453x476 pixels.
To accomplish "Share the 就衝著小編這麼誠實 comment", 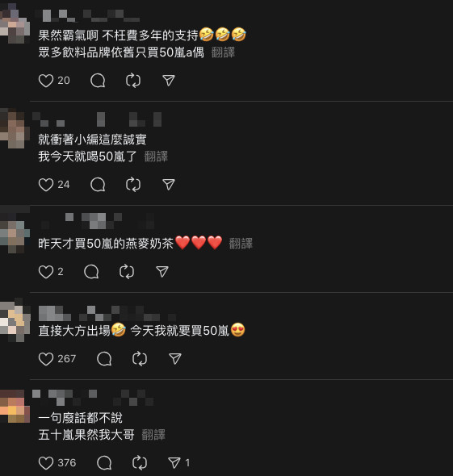I will (x=169, y=185).
